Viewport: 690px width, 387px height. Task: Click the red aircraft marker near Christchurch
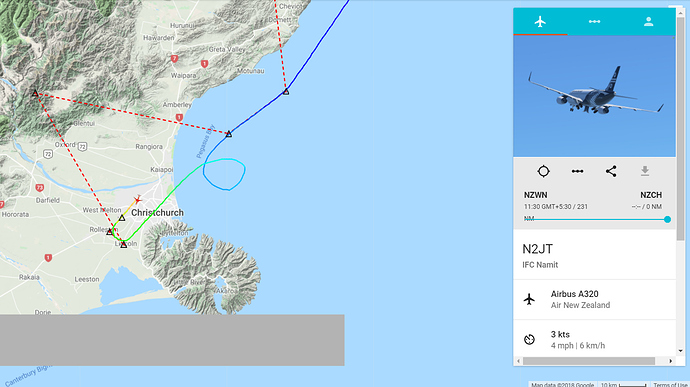point(138,200)
